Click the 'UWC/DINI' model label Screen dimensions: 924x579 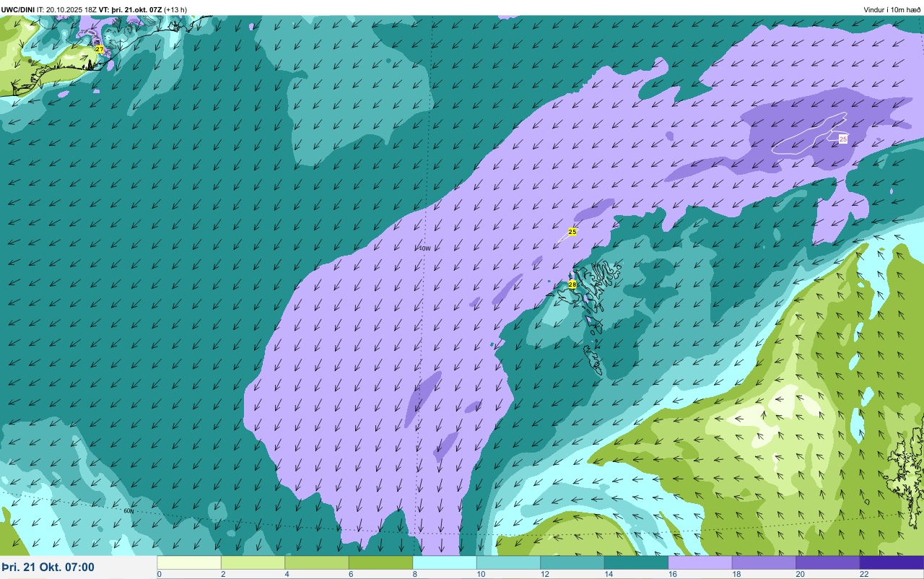pyautogui.click(x=18, y=9)
